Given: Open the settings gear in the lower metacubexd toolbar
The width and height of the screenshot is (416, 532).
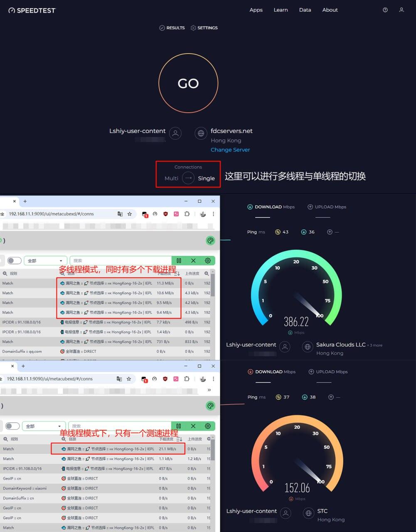Looking at the screenshot, I should point(208,426).
